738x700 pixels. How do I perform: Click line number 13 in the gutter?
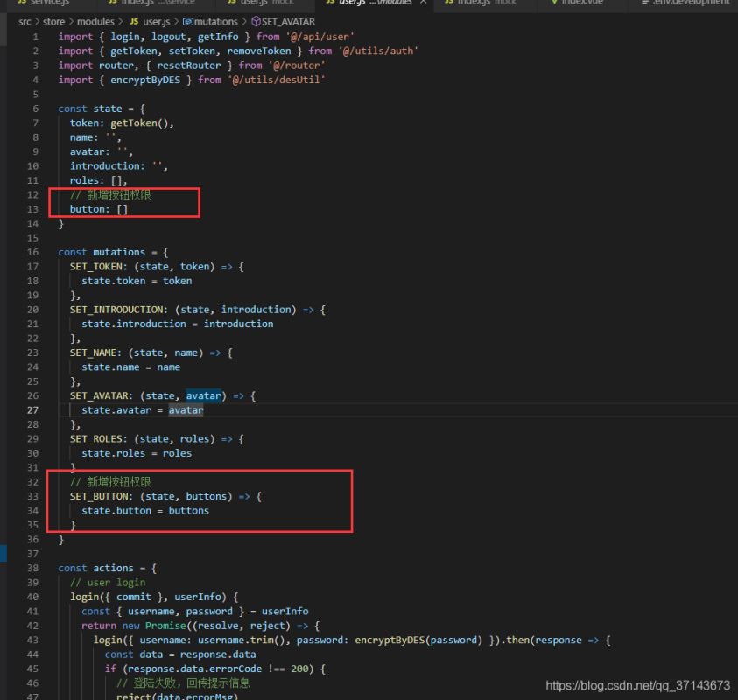point(32,209)
